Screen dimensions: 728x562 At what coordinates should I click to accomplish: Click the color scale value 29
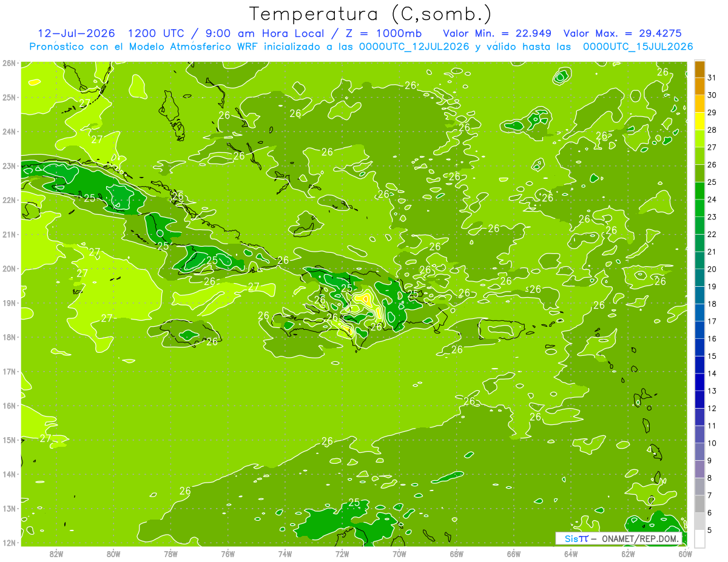(712, 113)
